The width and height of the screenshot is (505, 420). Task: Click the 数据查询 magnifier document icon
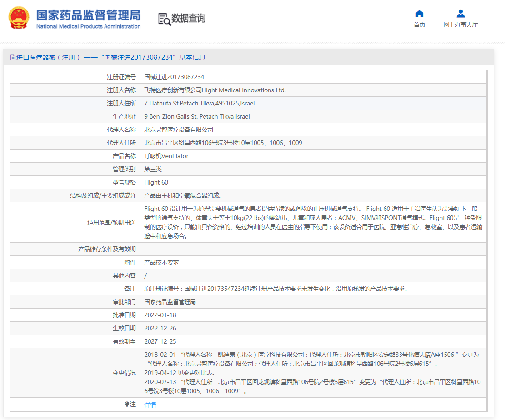(x=164, y=19)
